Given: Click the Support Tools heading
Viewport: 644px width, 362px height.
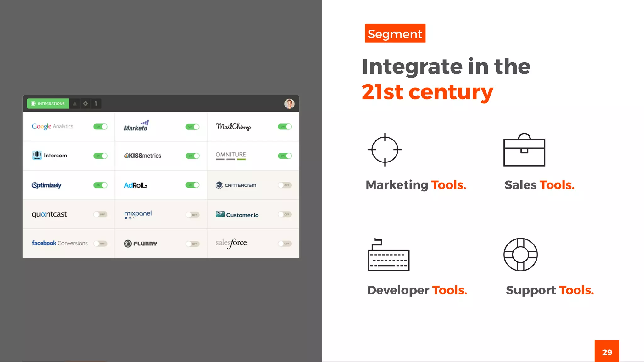Looking at the screenshot, I should click(550, 290).
